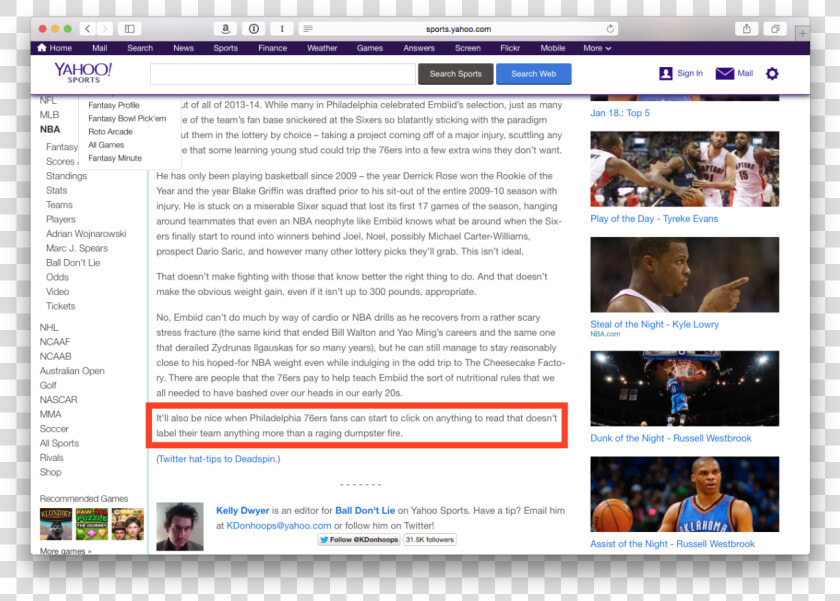Click the Twitter hat-tips to Deadspin link
This screenshot has width=840, height=601.
218,459
